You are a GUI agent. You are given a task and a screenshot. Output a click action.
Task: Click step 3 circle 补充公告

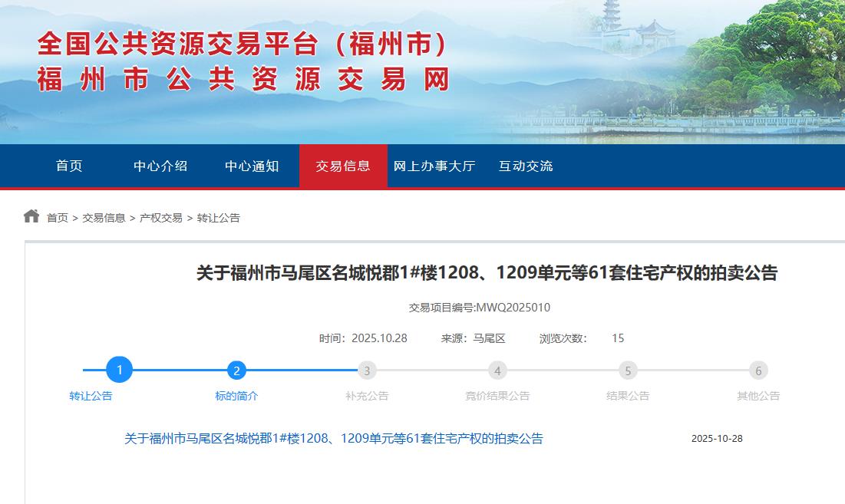[x=367, y=371]
